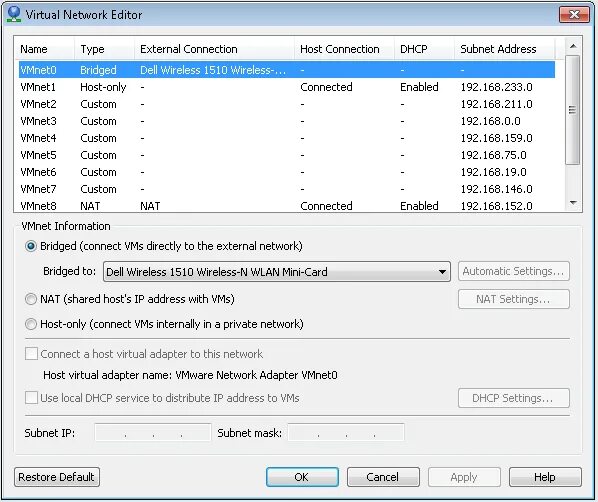This screenshot has height=502, width=598.
Task: Select the VMnet4 network row
Action: 287,138
